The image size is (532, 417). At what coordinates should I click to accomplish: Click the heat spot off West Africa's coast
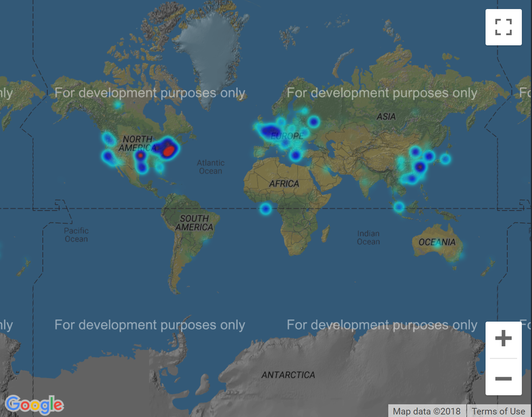click(x=266, y=209)
